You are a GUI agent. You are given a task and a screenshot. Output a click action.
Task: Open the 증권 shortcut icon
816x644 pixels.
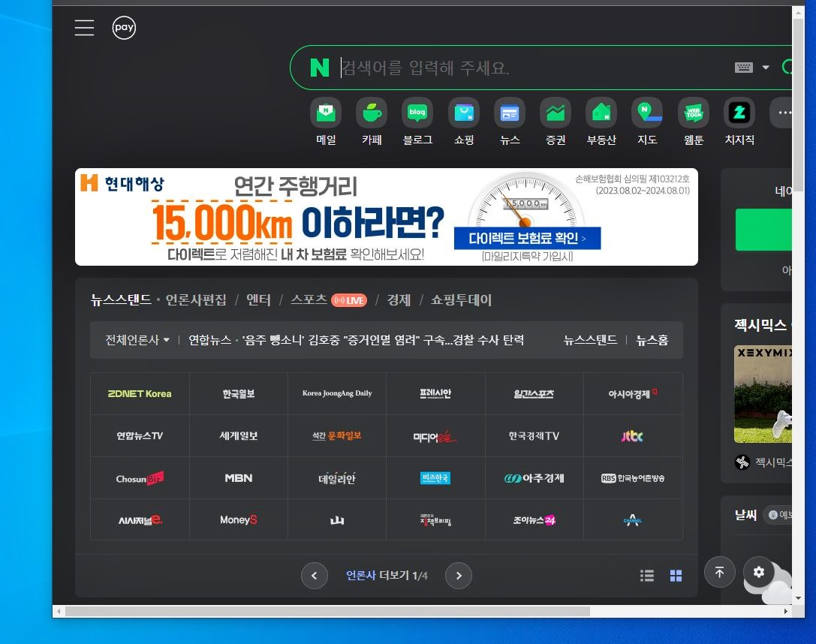click(x=556, y=113)
